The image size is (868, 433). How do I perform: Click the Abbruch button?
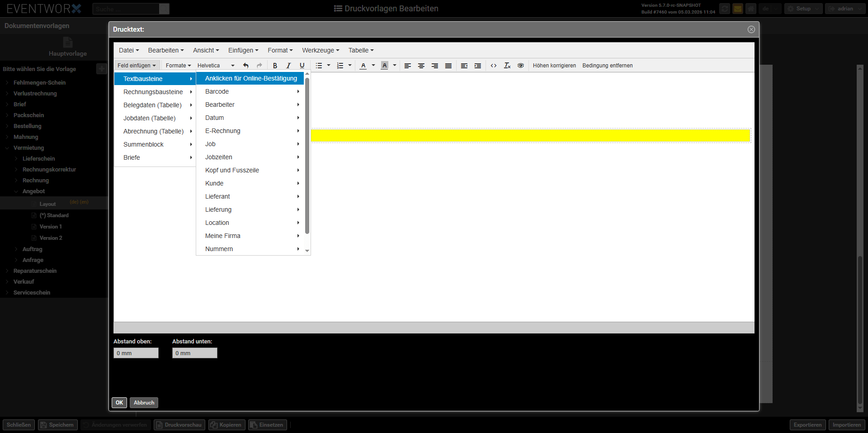(x=144, y=403)
